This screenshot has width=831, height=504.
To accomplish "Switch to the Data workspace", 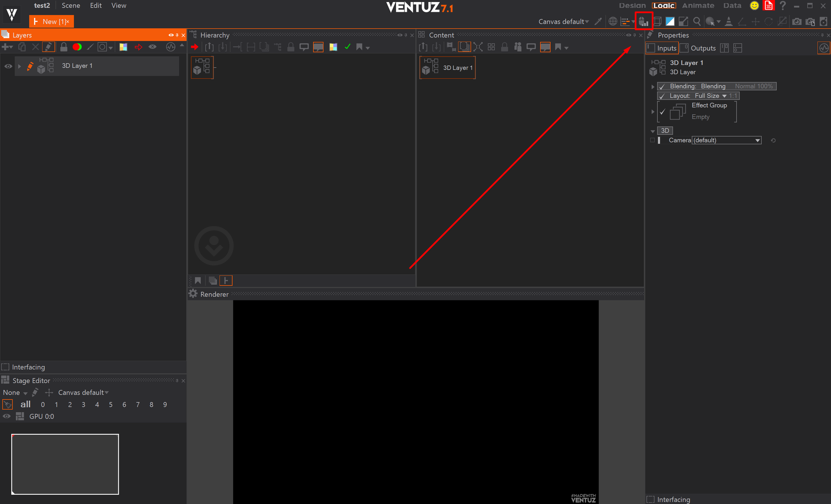I will tap(732, 5).
